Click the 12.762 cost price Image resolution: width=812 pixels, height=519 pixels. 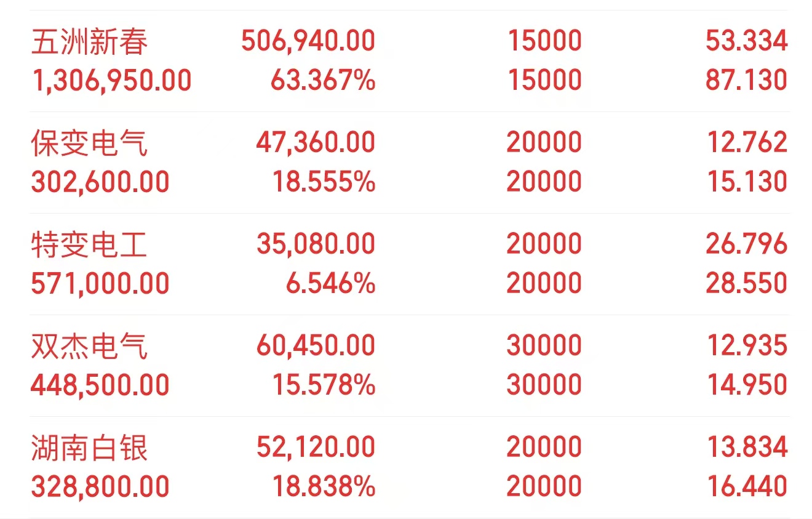pos(747,143)
